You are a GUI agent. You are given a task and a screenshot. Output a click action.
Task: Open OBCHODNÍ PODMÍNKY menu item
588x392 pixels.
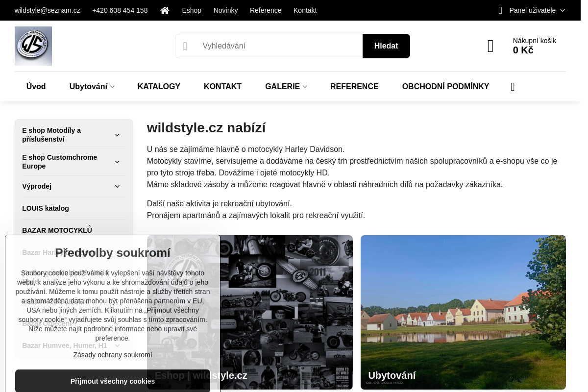tap(445, 87)
